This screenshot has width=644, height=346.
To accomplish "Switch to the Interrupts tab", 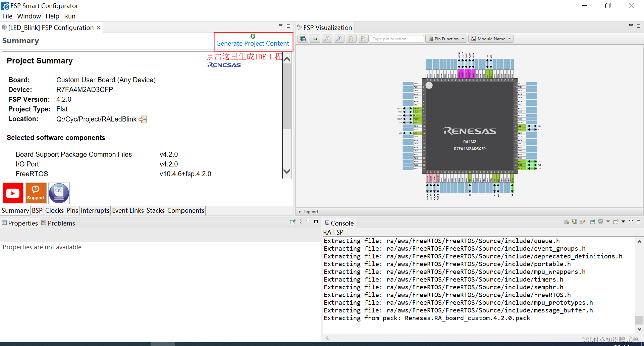I will coord(95,211).
